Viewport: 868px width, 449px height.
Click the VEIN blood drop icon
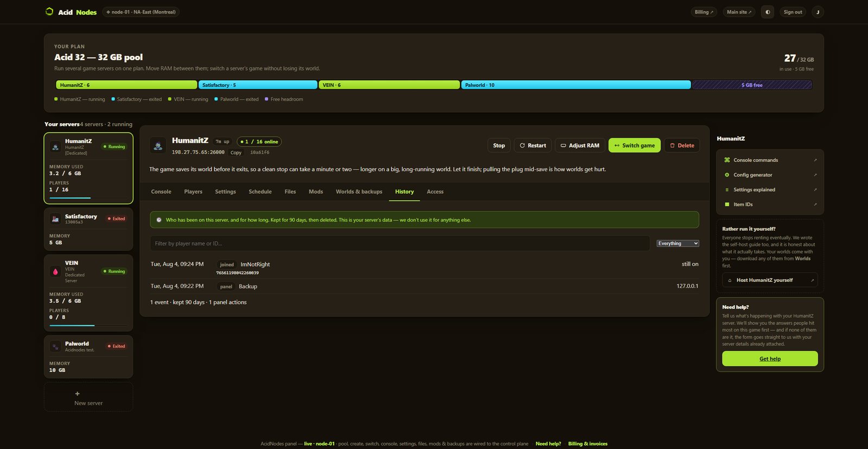tap(55, 271)
